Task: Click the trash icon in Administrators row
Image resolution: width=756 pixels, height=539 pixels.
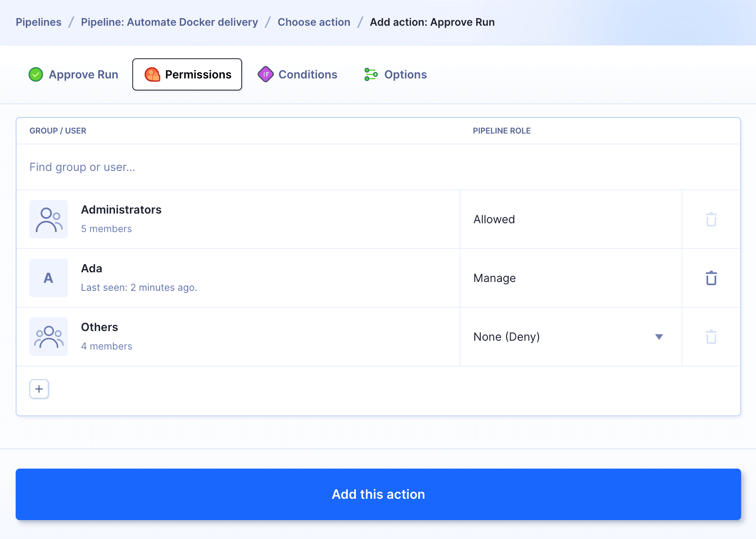Action: 711,219
